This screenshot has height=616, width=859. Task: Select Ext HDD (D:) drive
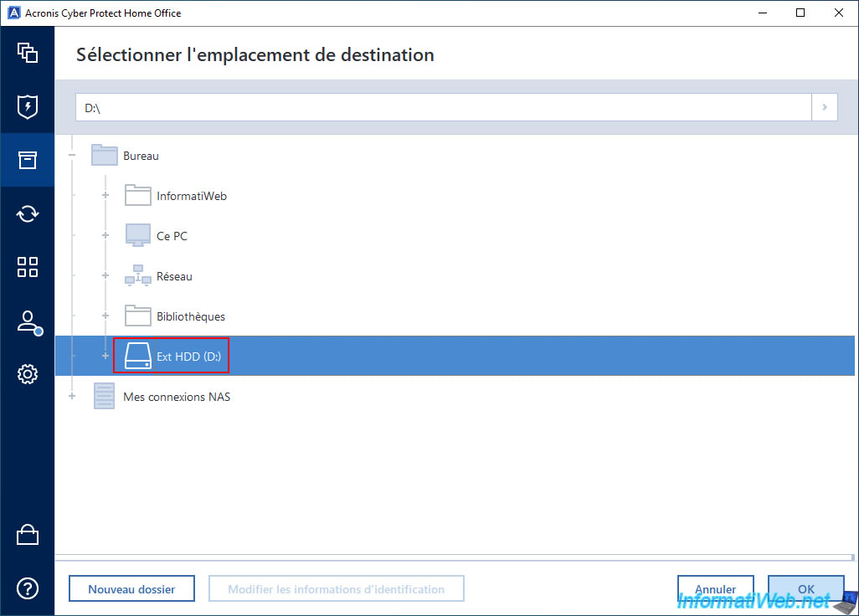pos(188,357)
